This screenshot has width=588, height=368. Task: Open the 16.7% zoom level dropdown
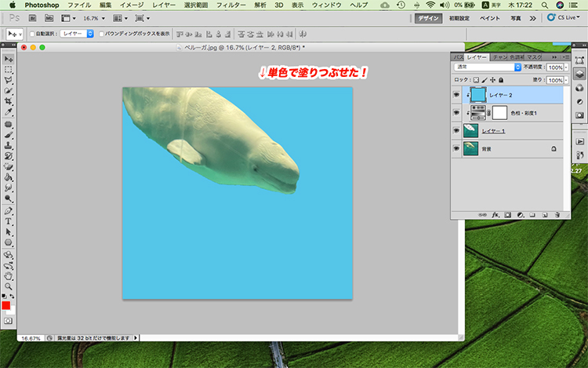(93, 17)
